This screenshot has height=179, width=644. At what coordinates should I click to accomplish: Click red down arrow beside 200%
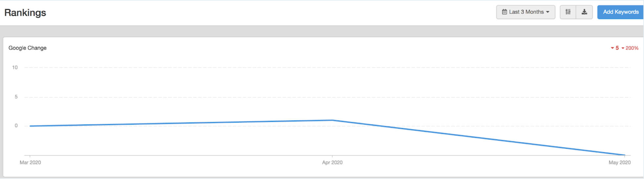623,48
